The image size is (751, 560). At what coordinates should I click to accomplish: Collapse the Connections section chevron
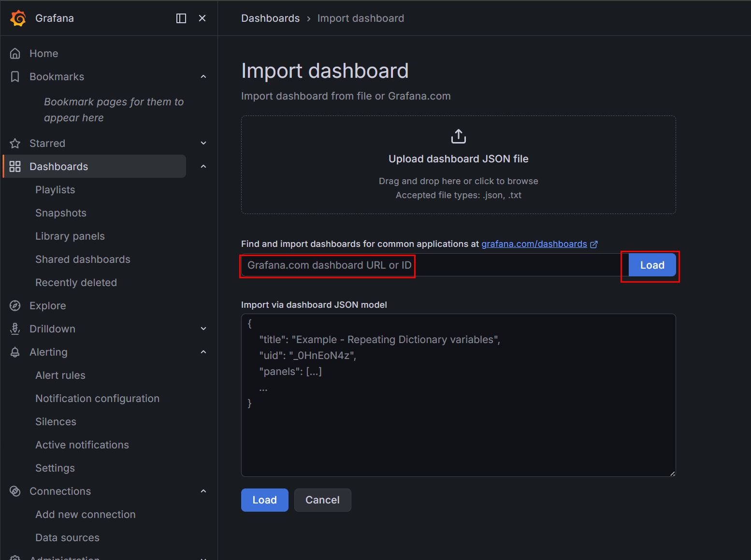coord(203,491)
